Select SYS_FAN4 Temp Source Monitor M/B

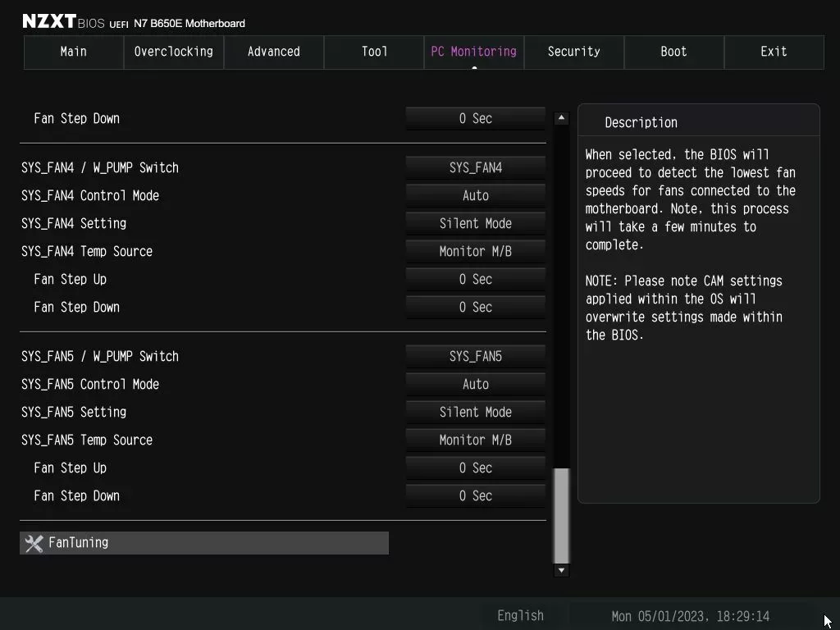475,251
